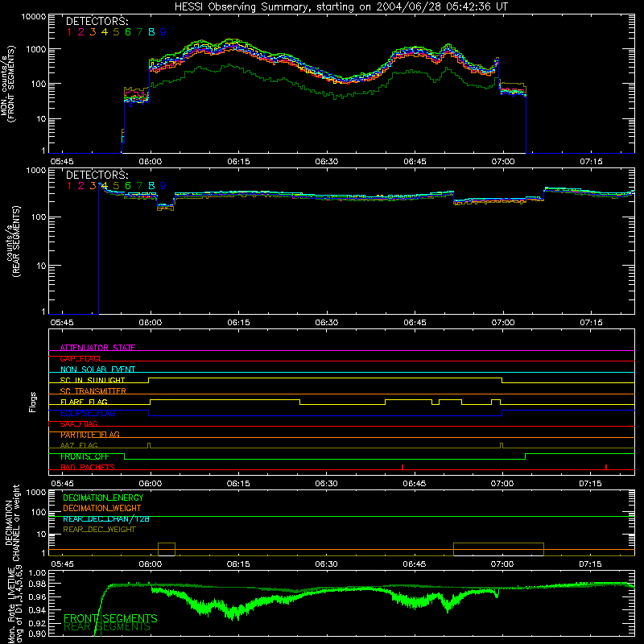This screenshot has width=644, height=644.
Task: Click 07:00 tick label under flags plot
Action: [502, 484]
